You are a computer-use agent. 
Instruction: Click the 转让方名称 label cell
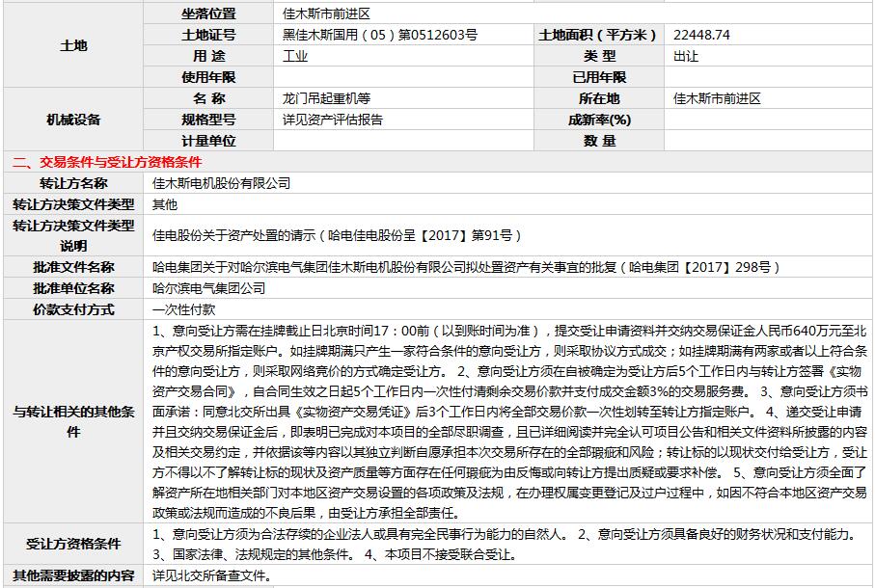pyautogui.click(x=73, y=183)
